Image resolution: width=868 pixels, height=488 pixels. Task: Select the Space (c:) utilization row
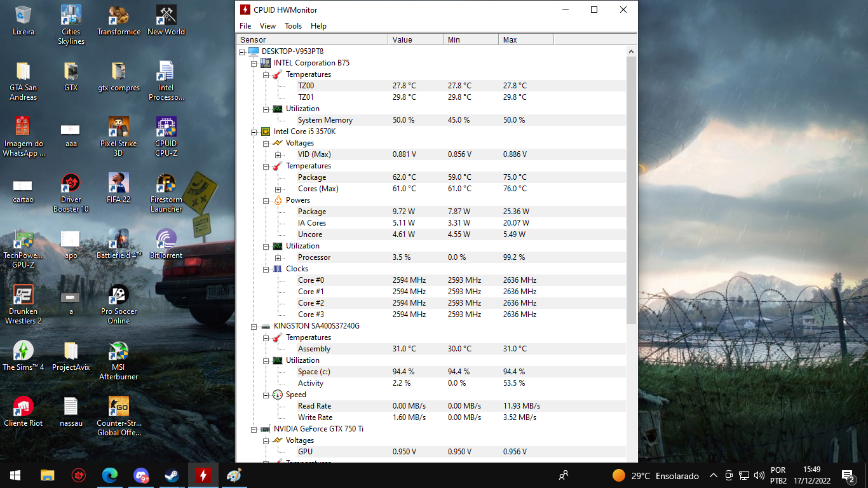click(x=431, y=372)
